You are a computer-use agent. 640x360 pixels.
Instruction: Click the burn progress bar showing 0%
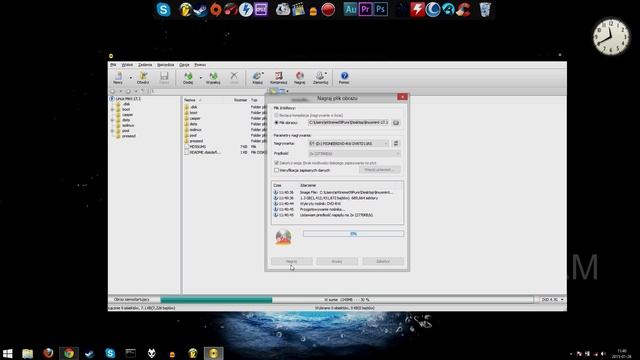tap(353, 233)
